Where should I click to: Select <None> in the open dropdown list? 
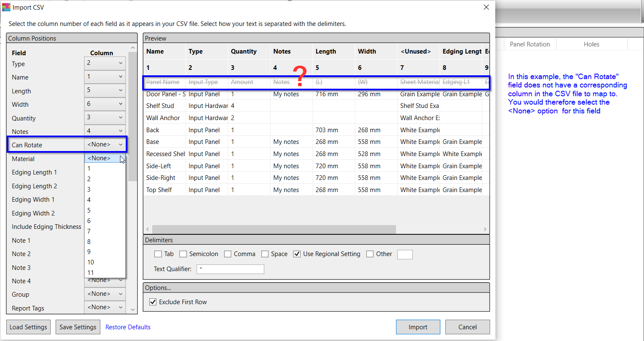pyautogui.click(x=100, y=158)
